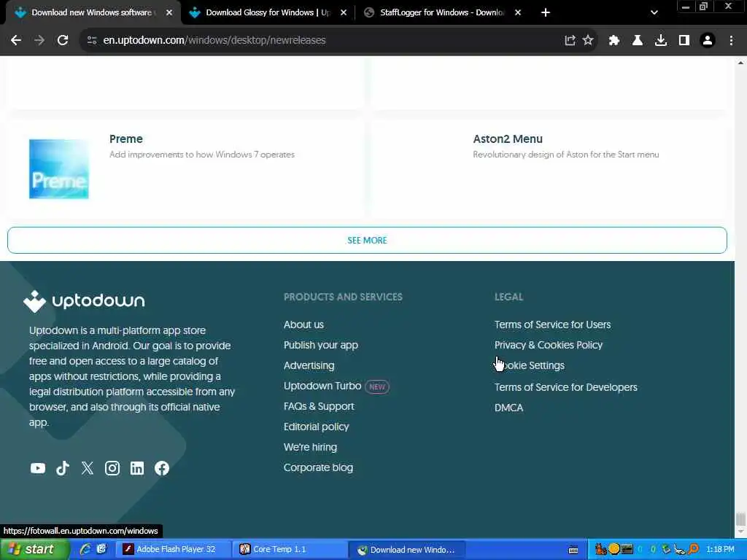Open Chrome Labs flask icon
Screen dimensions: 747x560
pyautogui.click(x=637, y=41)
